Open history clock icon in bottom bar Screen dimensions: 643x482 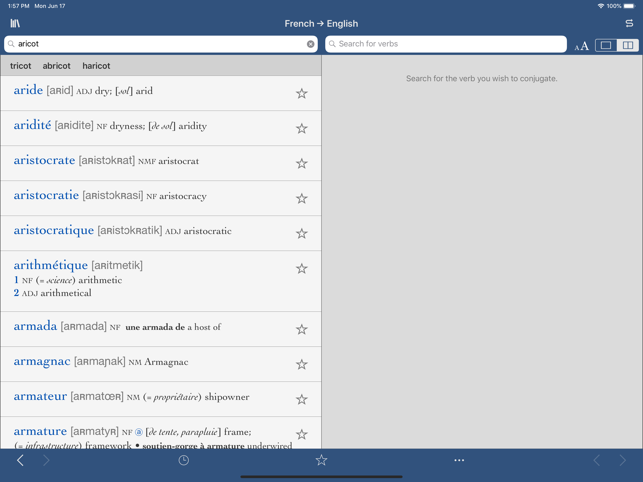[183, 460]
